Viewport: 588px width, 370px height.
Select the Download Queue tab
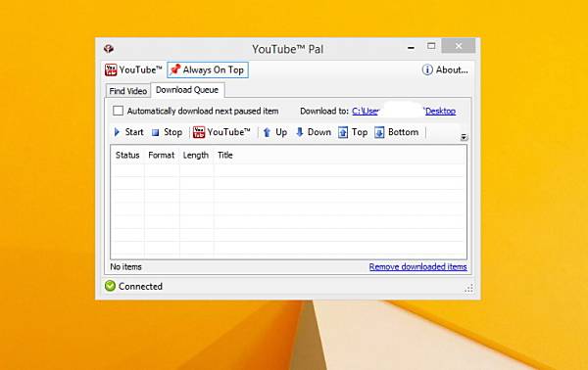coord(187,90)
